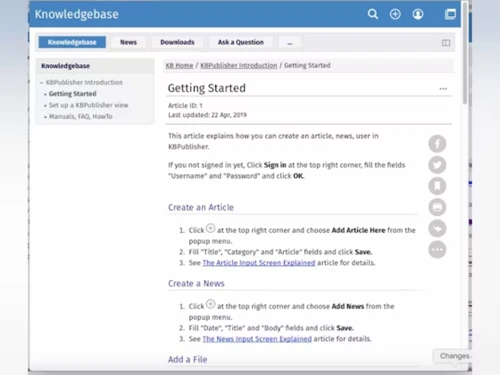Click 'Last updated: 22 Apr, 2019' text
This screenshot has height=375, width=500.
click(x=207, y=115)
